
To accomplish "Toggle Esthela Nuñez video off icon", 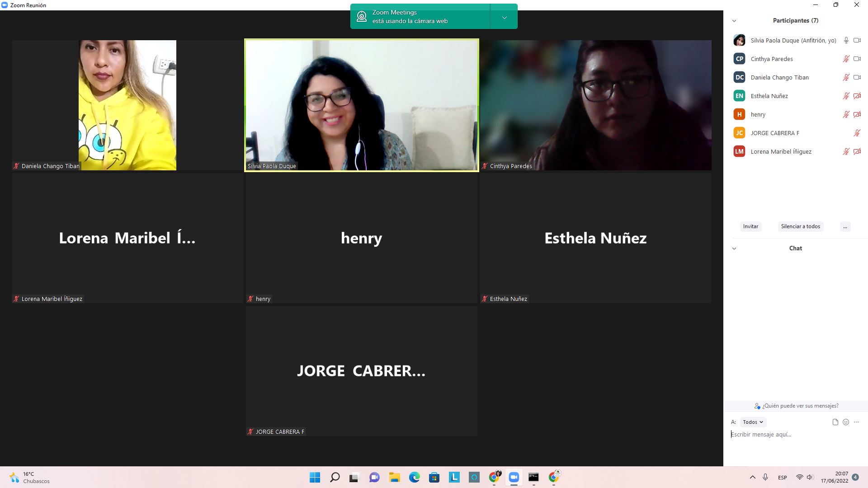I will click(x=857, y=96).
